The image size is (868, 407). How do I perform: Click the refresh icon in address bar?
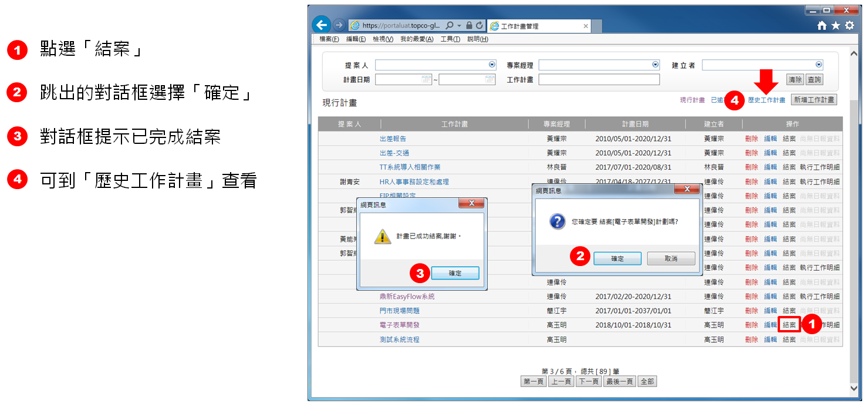point(479,26)
